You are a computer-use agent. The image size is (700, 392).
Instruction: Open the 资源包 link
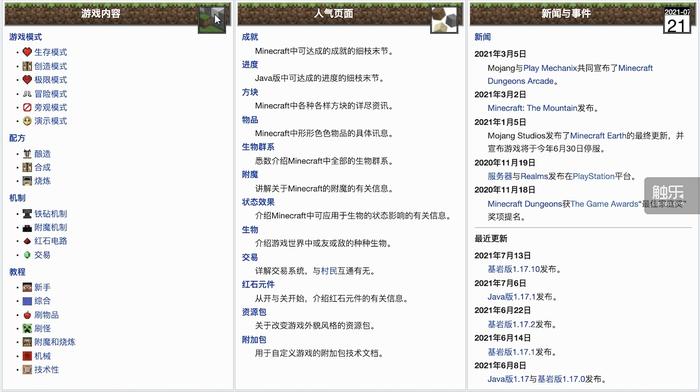coord(254,313)
